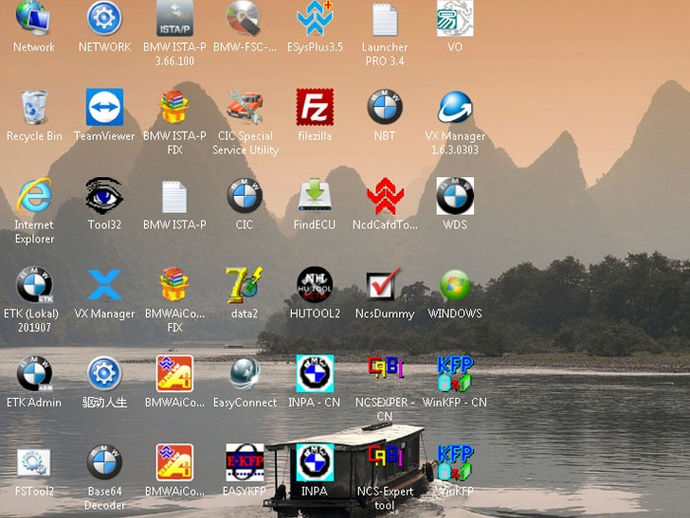Launch HUTOOL2 shortcut
The width and height of the screenshot is (690, 518).
click(x=315, y=285)
